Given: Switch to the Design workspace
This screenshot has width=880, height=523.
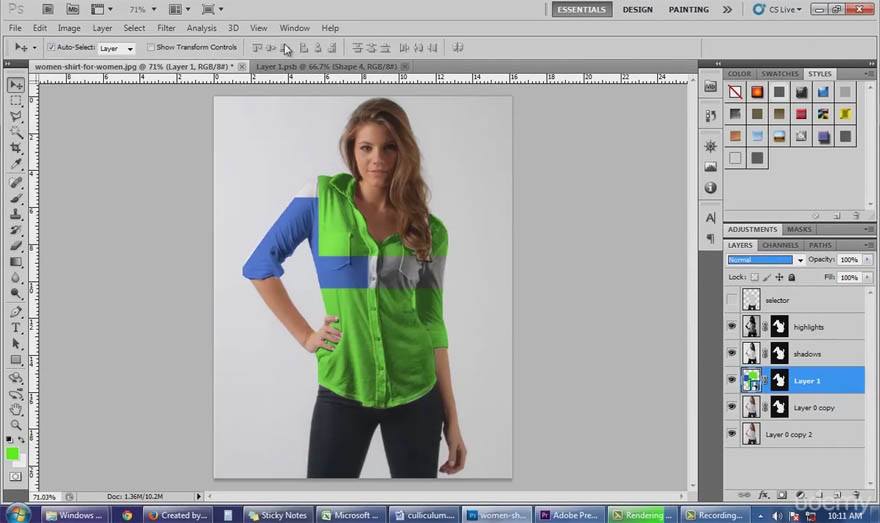Looking at the screenshot, I should click(x=638, y=10).
